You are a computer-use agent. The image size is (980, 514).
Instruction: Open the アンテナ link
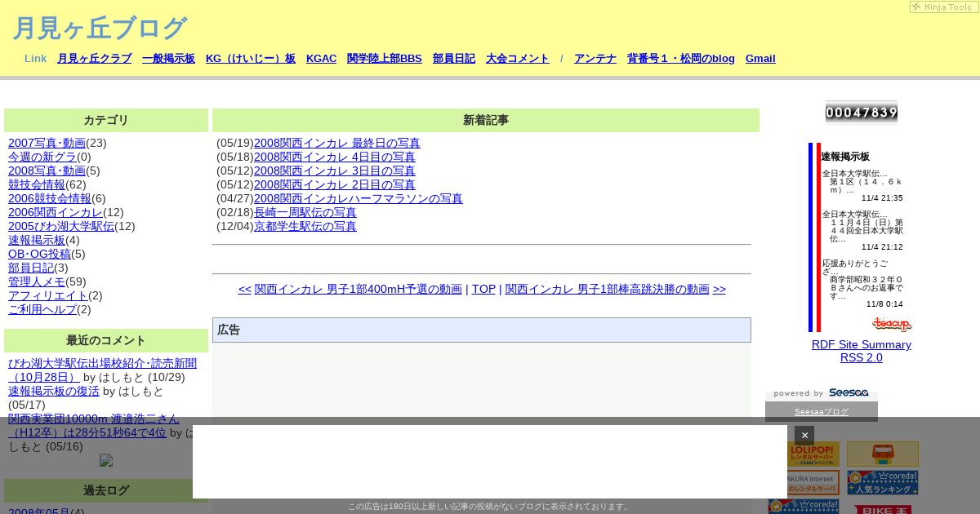click(595, 59)
